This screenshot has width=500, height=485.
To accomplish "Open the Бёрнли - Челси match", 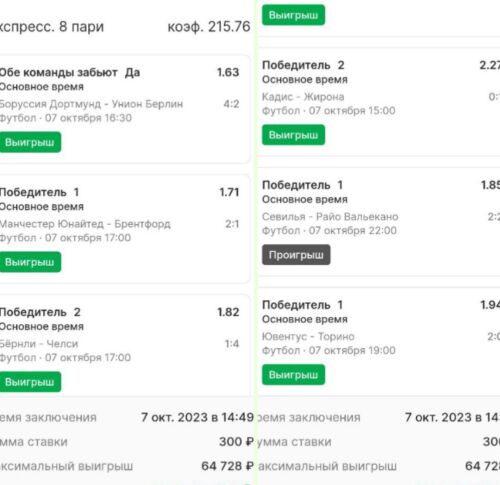I will coord(39,344).
